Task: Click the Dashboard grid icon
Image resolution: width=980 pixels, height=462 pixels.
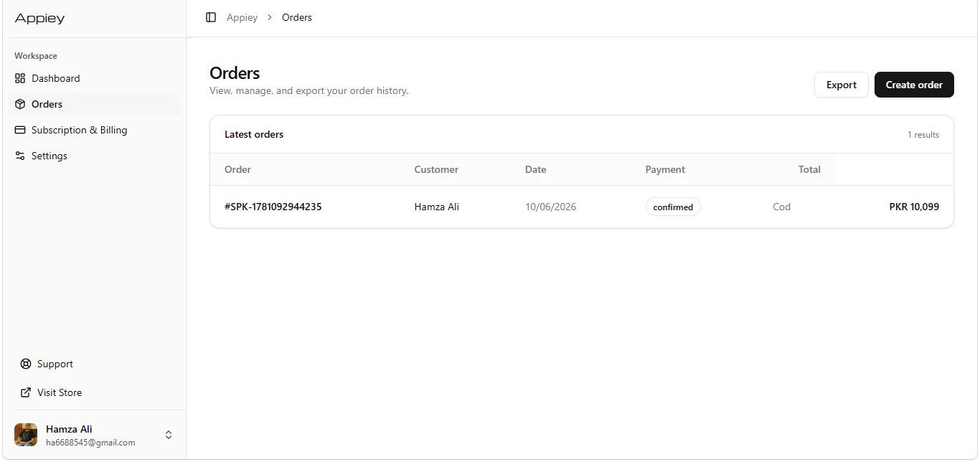Action: coord(20,78)
